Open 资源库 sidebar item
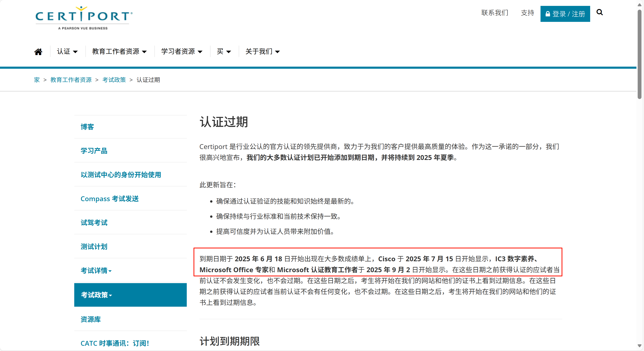This screenshot has height=351, width=644. [x=90, y=319]
